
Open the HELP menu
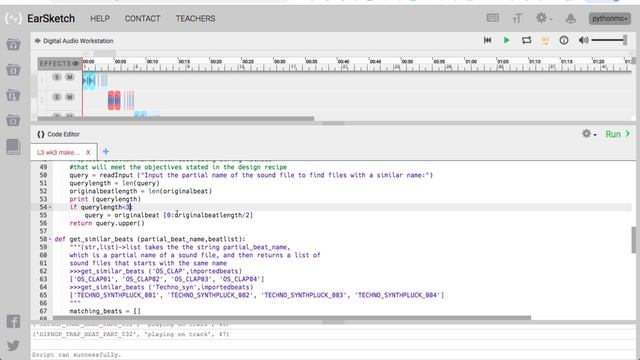[100, 19]
